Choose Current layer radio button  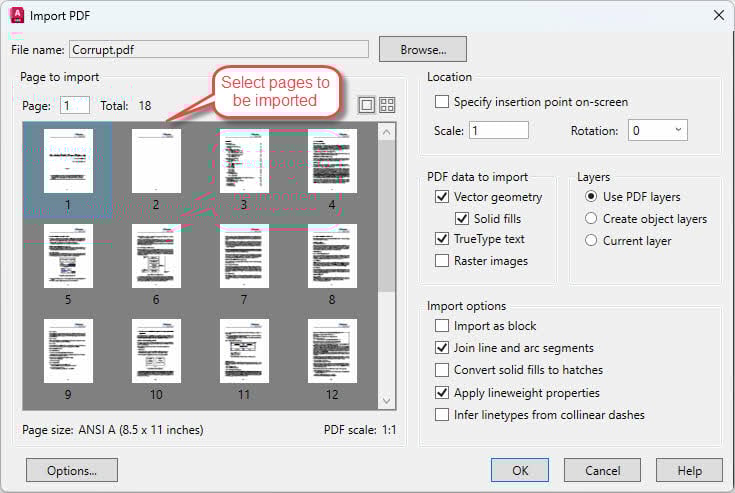click(x=591, y=240)
